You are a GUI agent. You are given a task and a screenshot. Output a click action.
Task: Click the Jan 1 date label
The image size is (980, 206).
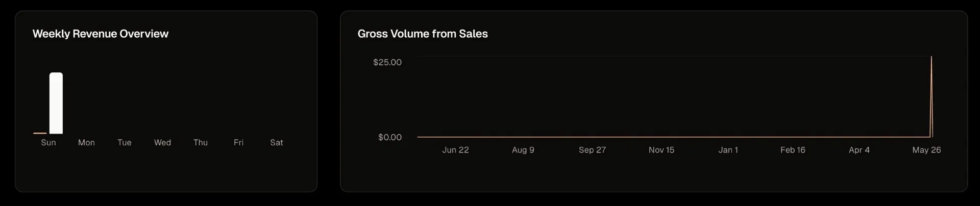click(728, 150)
